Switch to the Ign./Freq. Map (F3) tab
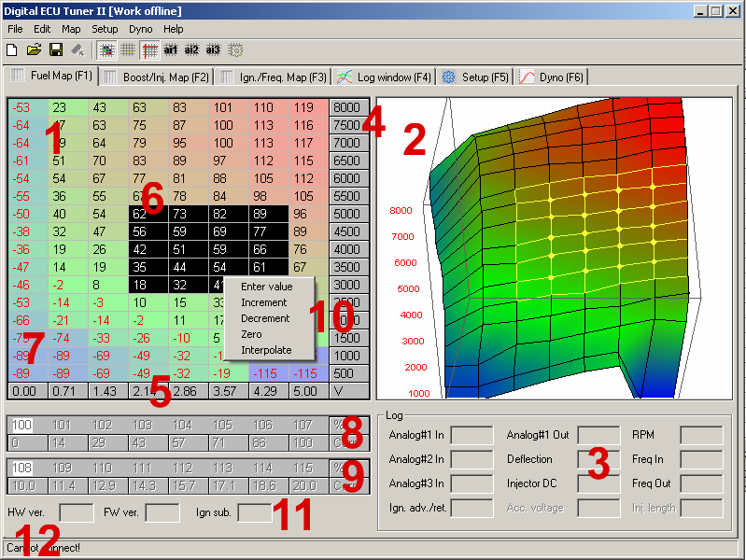Image resolution: width=746 pixels, height=560 pixels. tap(273, 77)
